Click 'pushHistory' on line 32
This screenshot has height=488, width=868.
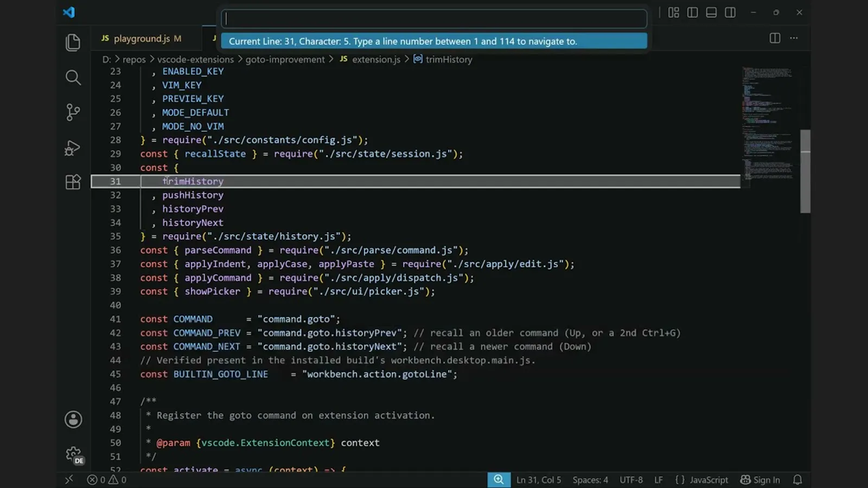tap(193, 195)
